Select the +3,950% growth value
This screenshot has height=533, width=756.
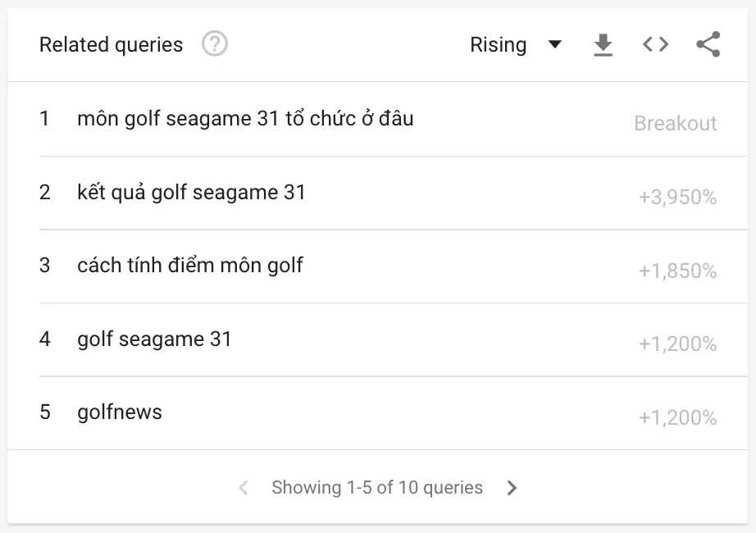677,197
